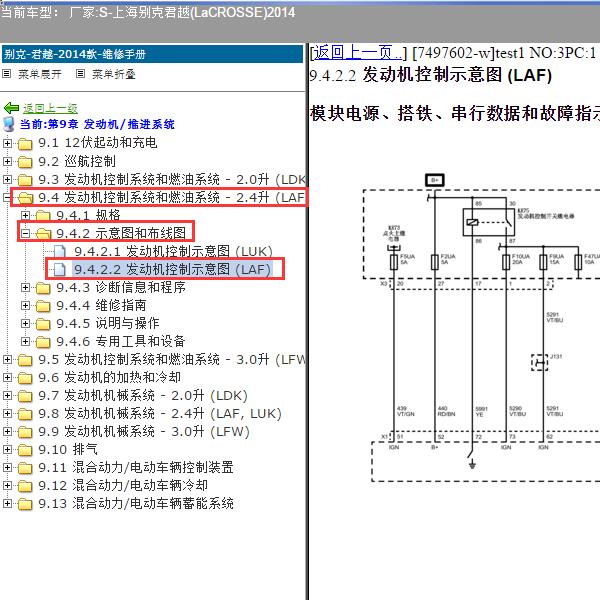Expand node 9.4.4 维修指南
Image resolution: width=600 pixels, height=600 pixels.
point(25,305)
